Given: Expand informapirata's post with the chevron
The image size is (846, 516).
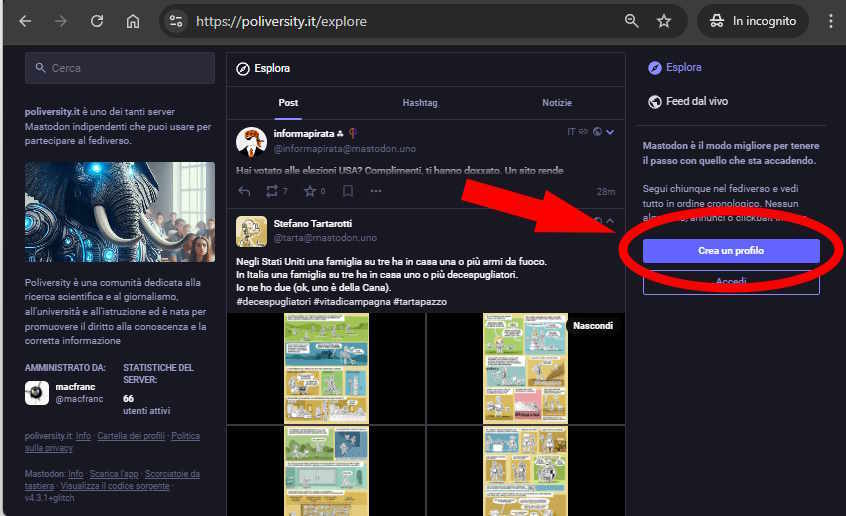Looking at the screenshot, I should [x=610, y=132].
